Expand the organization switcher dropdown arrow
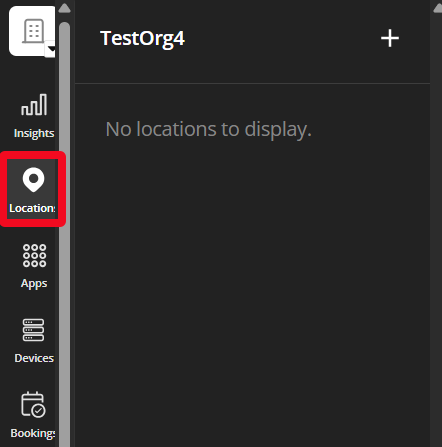 click(x=51, y=49)
